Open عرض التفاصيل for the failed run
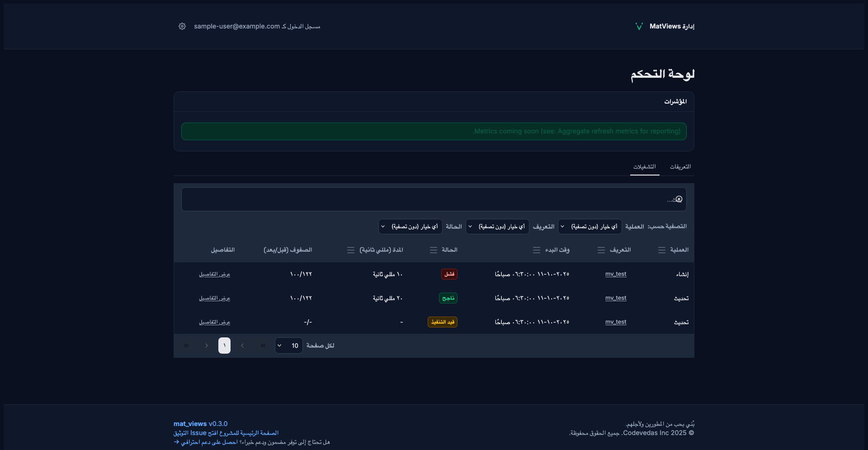This screenshot has width=868, height=450. point(215,275)
